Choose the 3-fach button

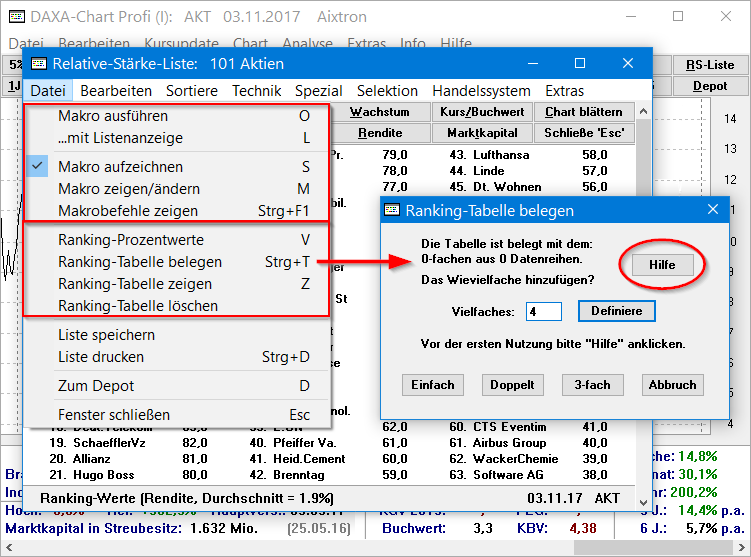point(592,385)
